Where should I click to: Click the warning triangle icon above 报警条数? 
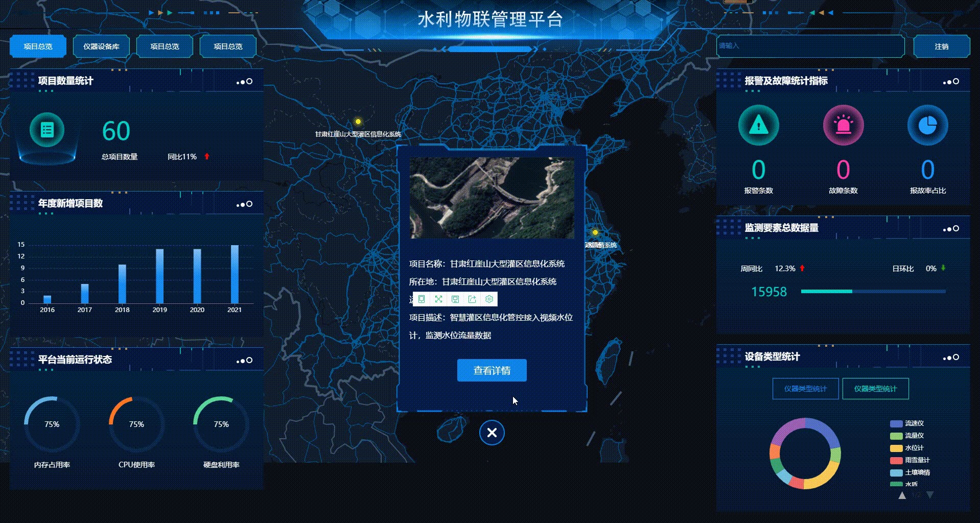758,125
